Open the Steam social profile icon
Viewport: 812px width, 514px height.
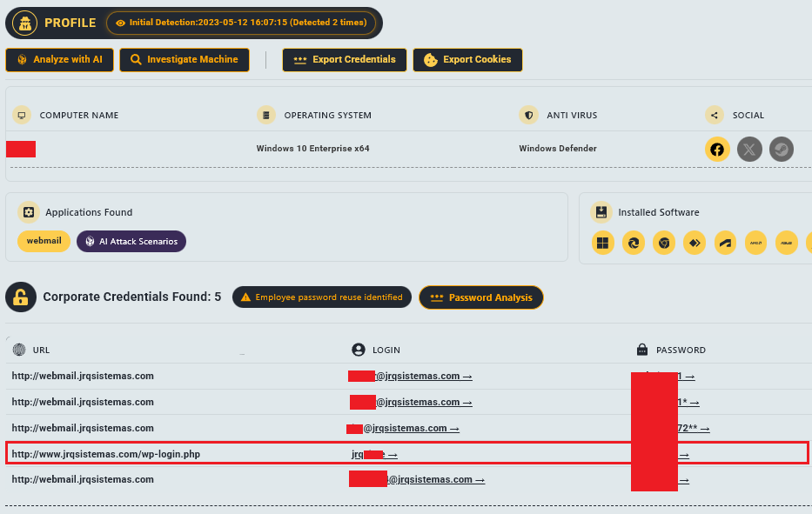(x=781, y=149)
